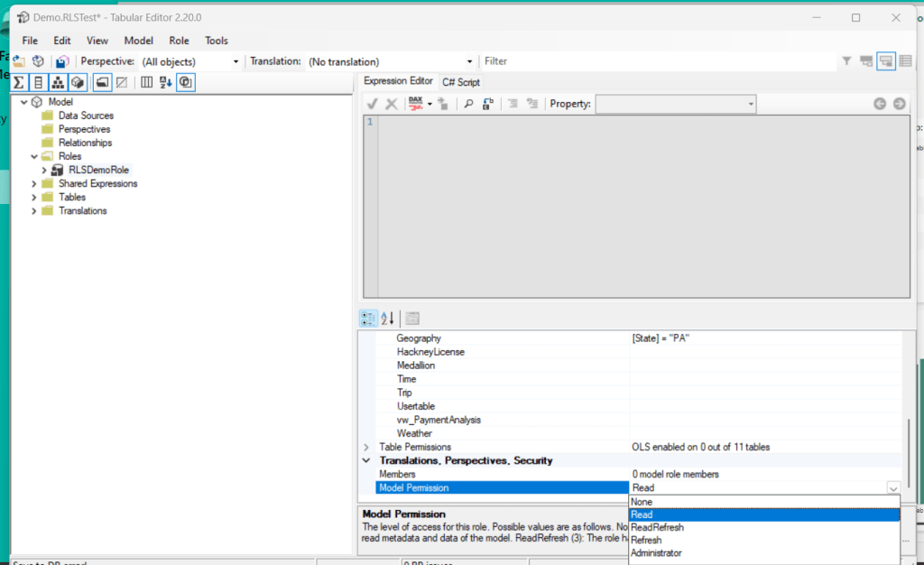
Task: Click the property grid vertical scrollbar
Action: [x=909, y=442]
